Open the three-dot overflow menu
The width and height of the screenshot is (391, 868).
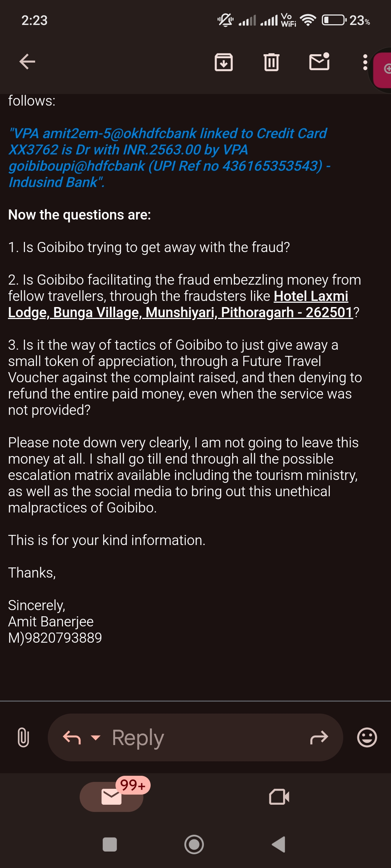pyautogui.click(x=365, y=62)
